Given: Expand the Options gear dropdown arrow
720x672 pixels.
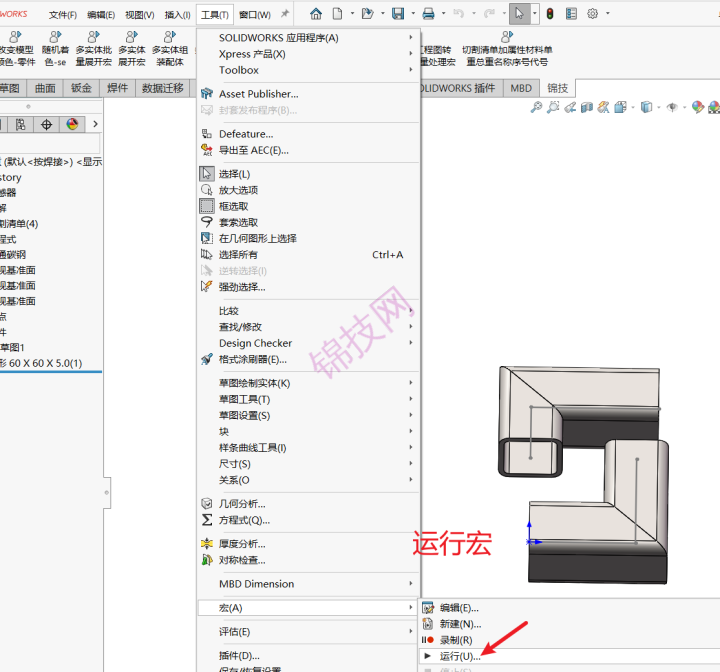Looking at the screenshot, I should pyautogui.click(x=608, y=14).
